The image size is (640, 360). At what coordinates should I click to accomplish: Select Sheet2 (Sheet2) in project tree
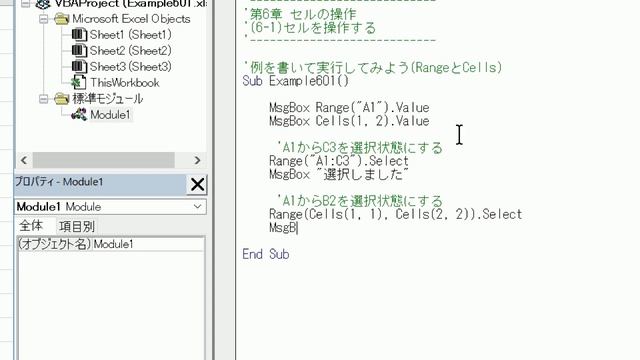(131, 51)
